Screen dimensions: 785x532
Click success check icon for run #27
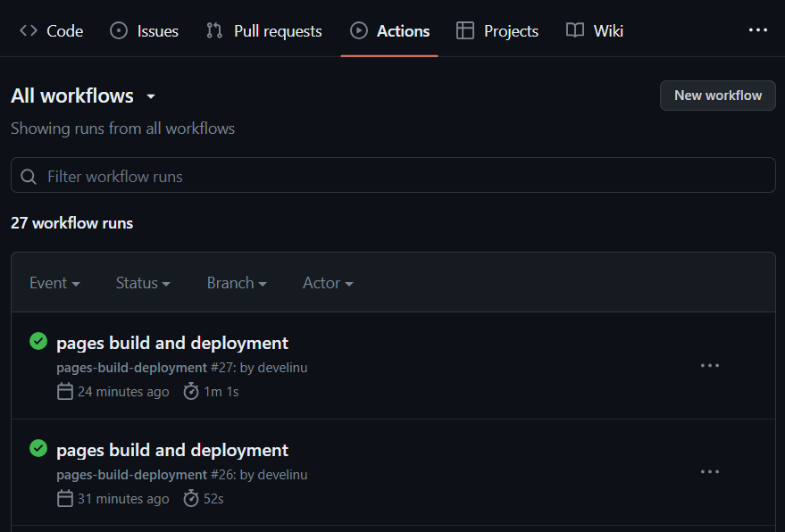click(38, 341)
